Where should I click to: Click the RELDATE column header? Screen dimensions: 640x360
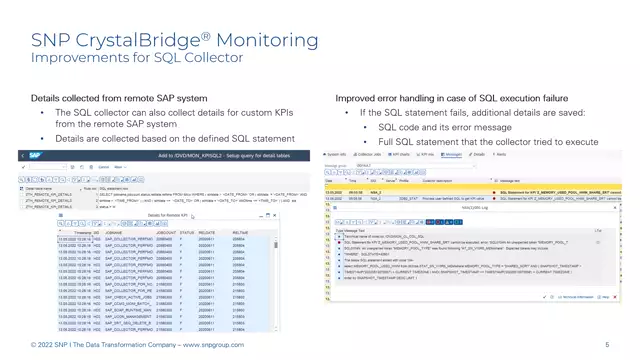(x=207, y=233)
